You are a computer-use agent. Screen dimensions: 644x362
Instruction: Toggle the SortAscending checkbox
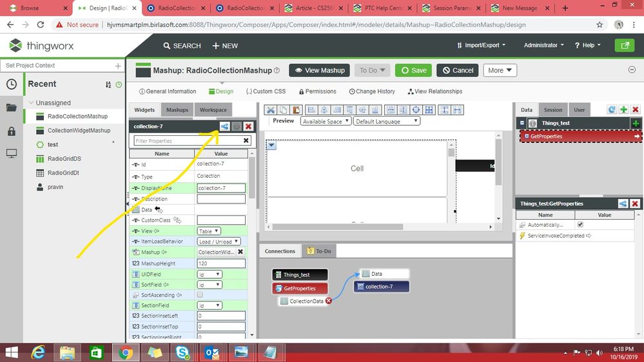200,295
